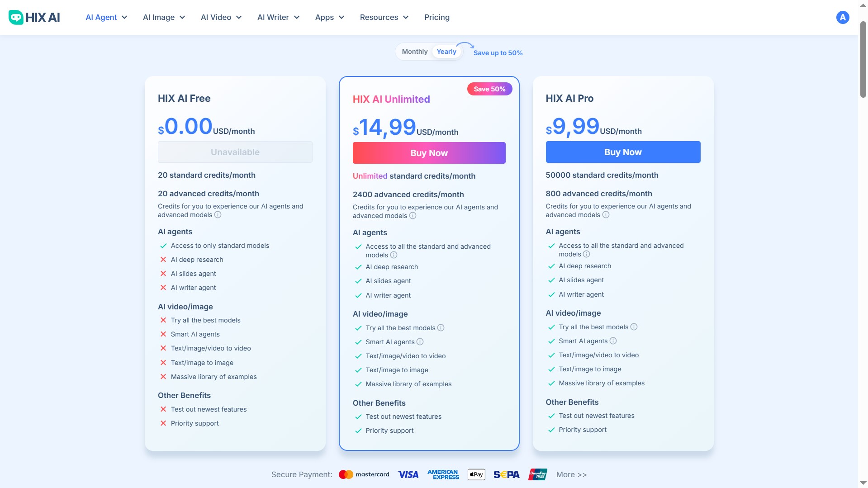Click info icon beside Free plan advanced models
The image size is (868, 488).
tap(218, 215)
